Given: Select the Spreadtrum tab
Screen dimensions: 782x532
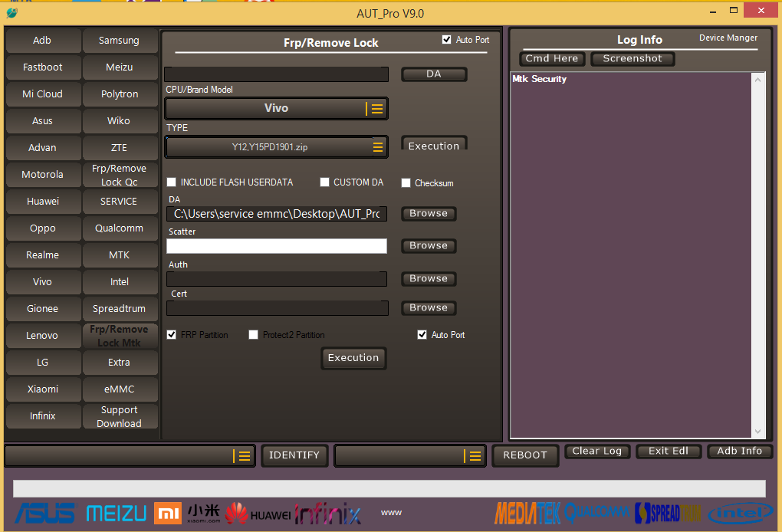Looking at the screenshot, I should [119, 309].
